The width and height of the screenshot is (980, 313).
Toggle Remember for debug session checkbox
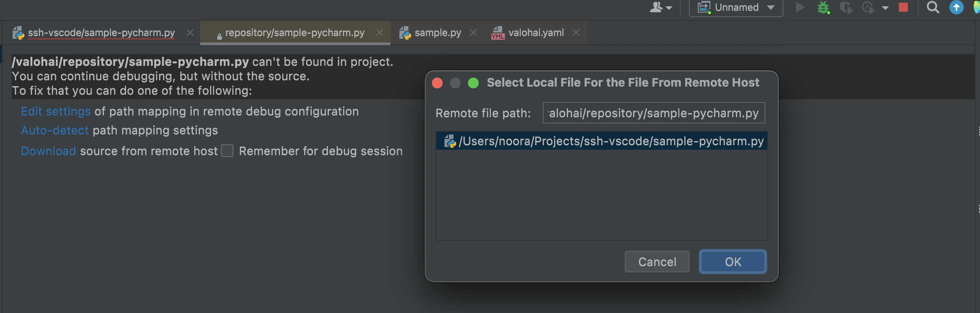(x=227, y=151)
